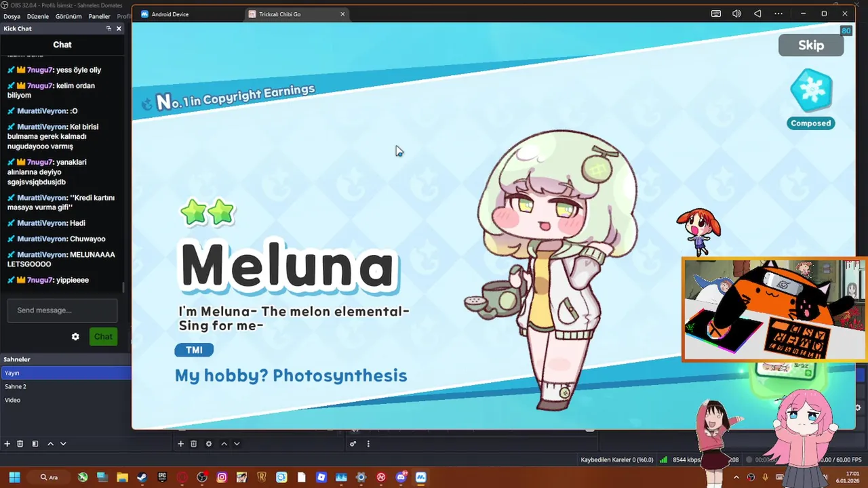Select the Sahne 2 scene

point(66,386)
